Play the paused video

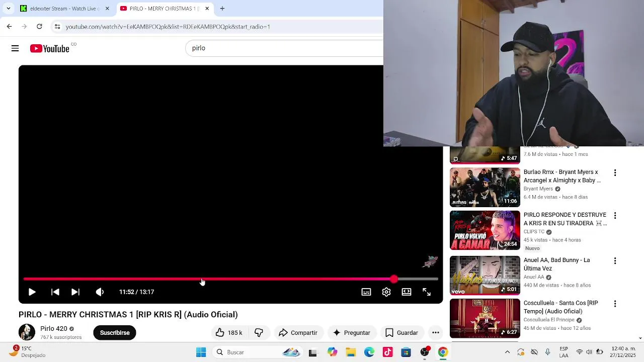click(x=32, y=292)
